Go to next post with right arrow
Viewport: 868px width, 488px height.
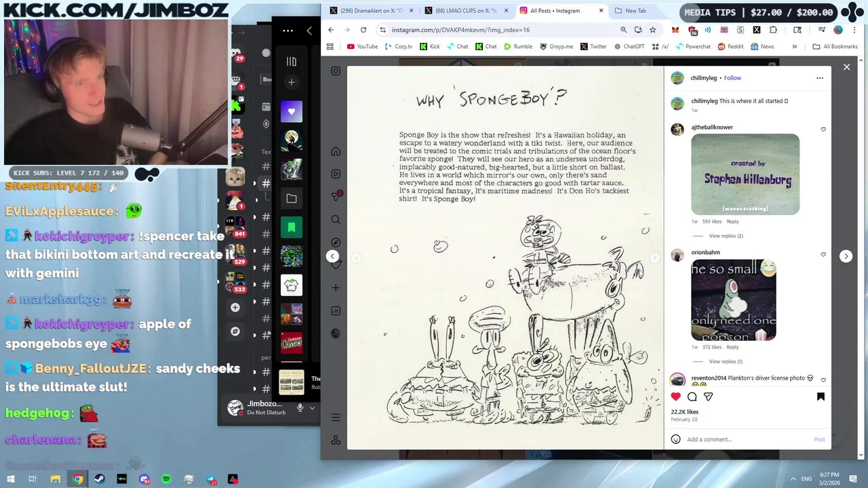(846, 256)
